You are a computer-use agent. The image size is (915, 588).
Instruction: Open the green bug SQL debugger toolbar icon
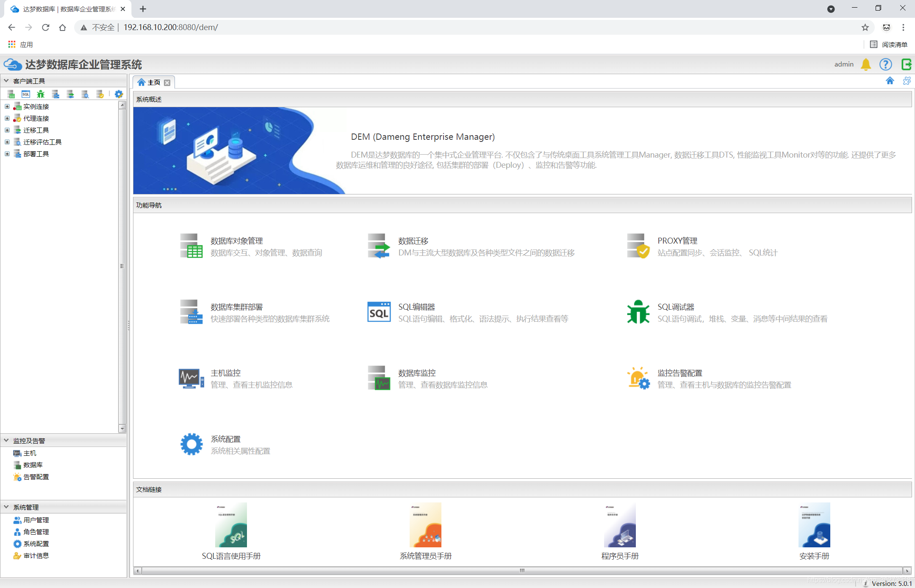click(41, 94)
